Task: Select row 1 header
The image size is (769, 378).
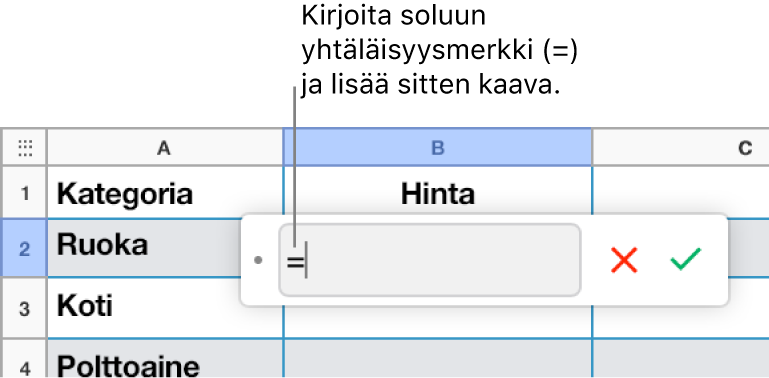Action: [x=25, y=193]
